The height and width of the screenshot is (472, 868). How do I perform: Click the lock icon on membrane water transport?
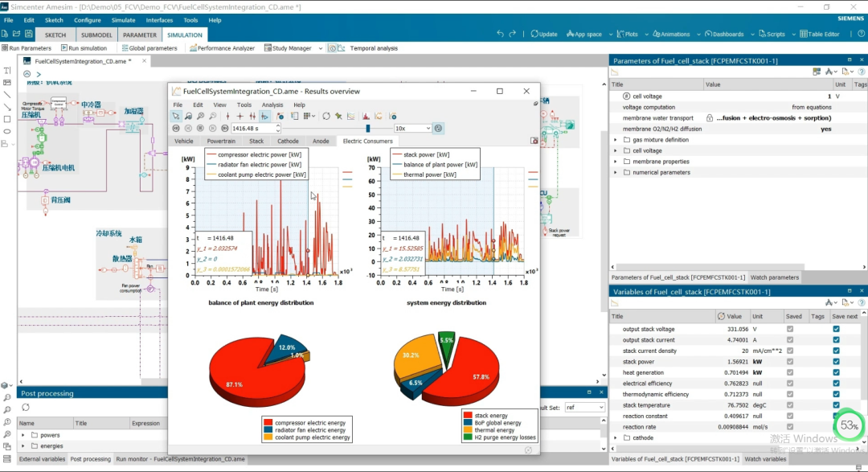coord(710,118)
